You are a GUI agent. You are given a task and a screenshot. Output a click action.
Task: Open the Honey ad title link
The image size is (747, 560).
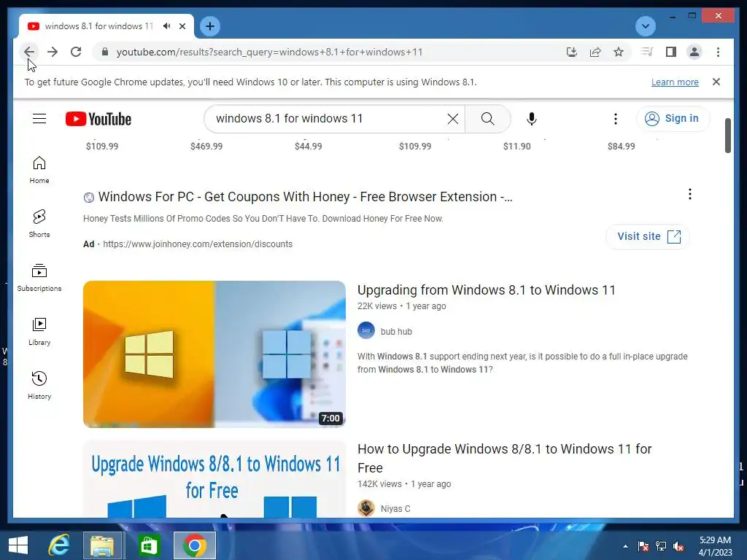[x=306, y=197]
